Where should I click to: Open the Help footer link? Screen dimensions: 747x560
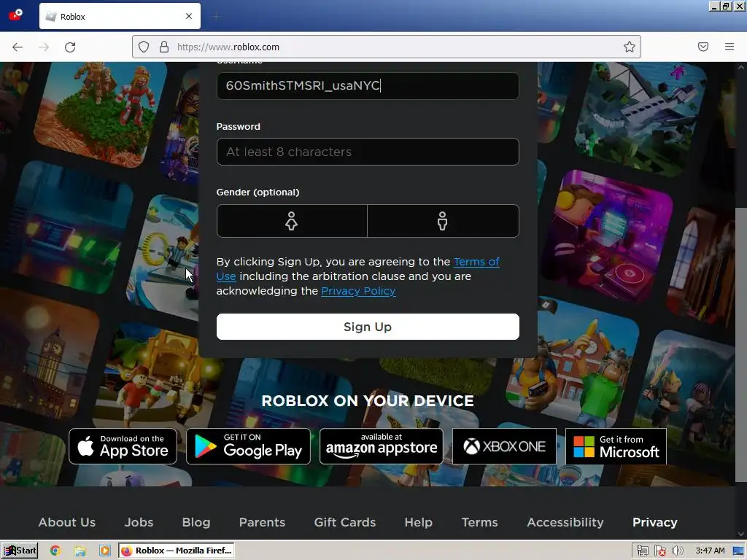pos(418,522)
